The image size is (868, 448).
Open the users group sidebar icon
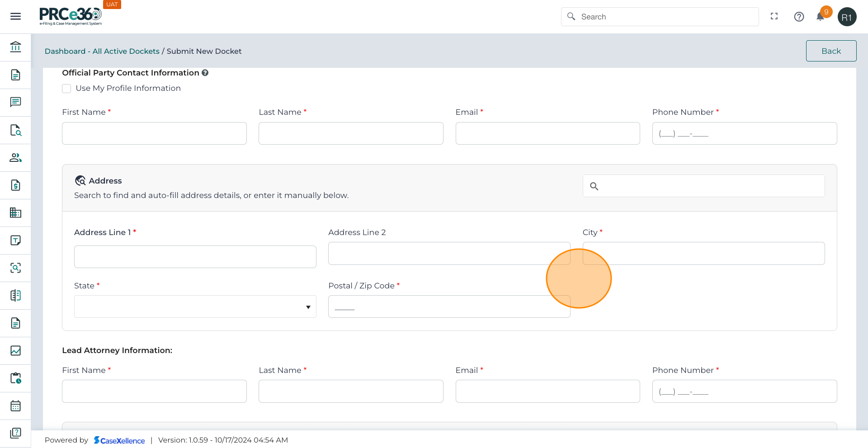pyautogui.click(x=15, y=158)
